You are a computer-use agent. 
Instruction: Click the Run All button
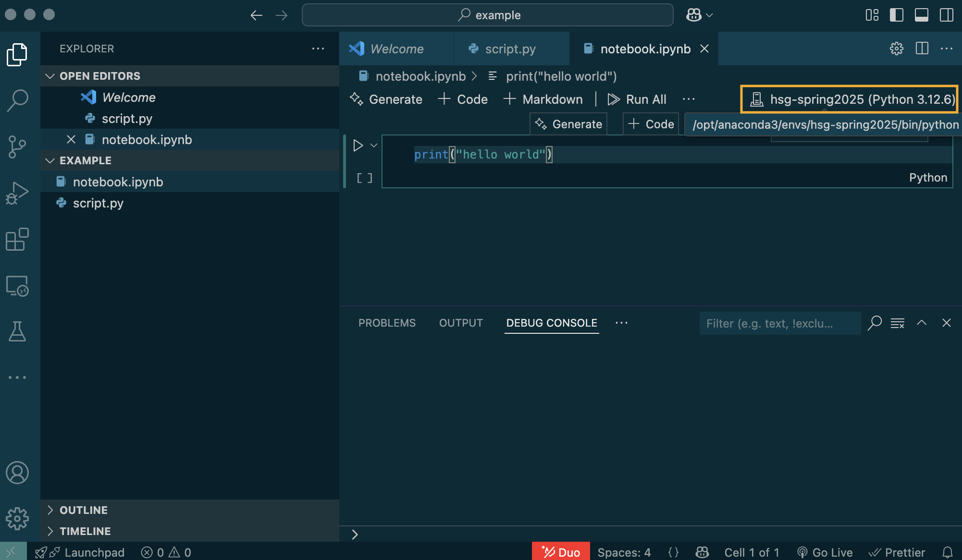(x=637, y=99)
